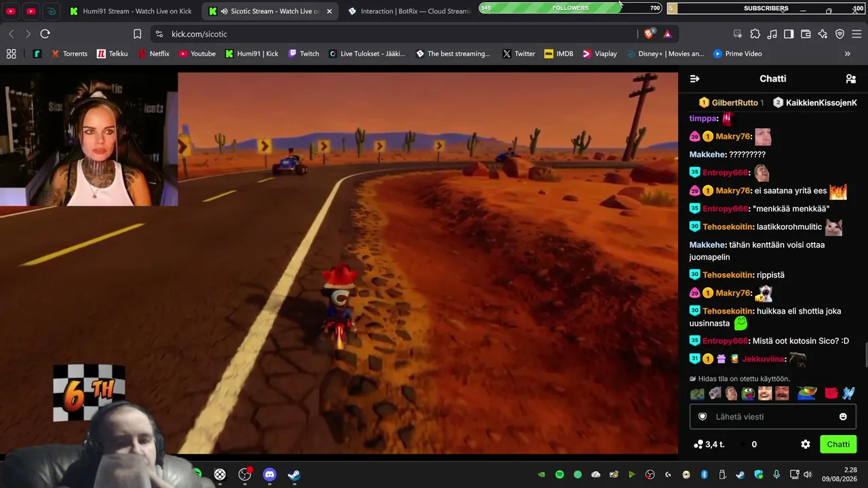Open Leo AI sparkle icon
Viewport: 868px width, 488px height.
click(x=823, y=34)
